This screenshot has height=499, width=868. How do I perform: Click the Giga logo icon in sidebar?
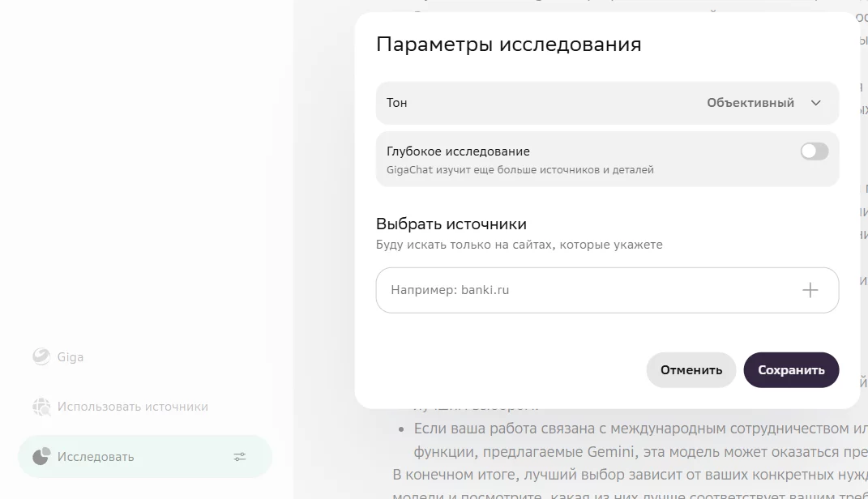41,356
